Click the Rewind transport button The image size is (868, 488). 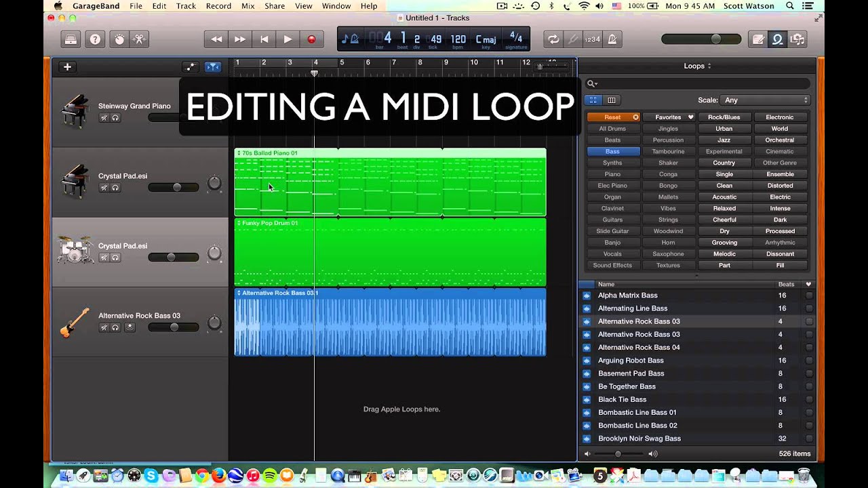click(x=216, y=39)
